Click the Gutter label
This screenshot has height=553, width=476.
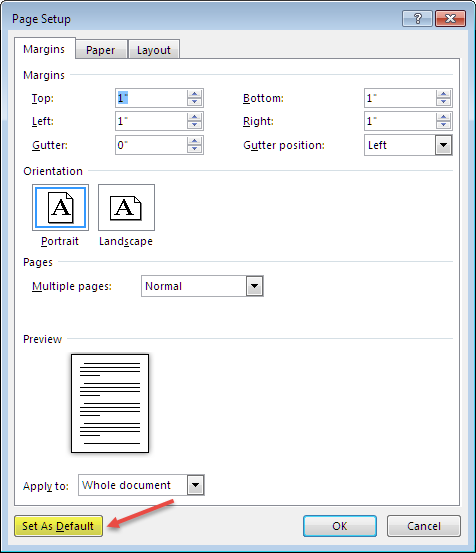[50, 145]
